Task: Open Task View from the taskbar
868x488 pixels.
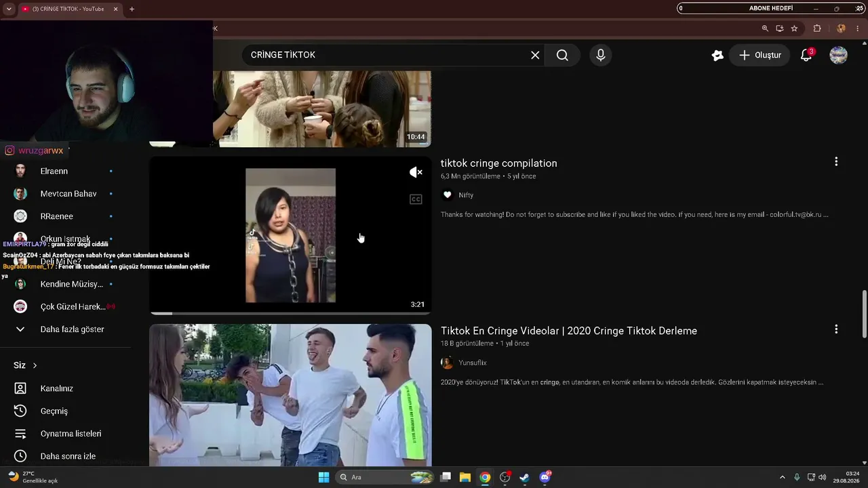Action: tap(446, 477)
